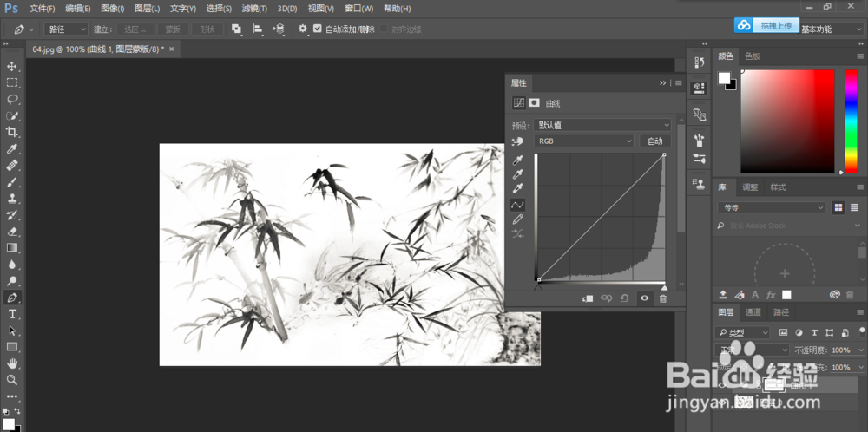Filter layers by adjustment type

tap(799, 333)
